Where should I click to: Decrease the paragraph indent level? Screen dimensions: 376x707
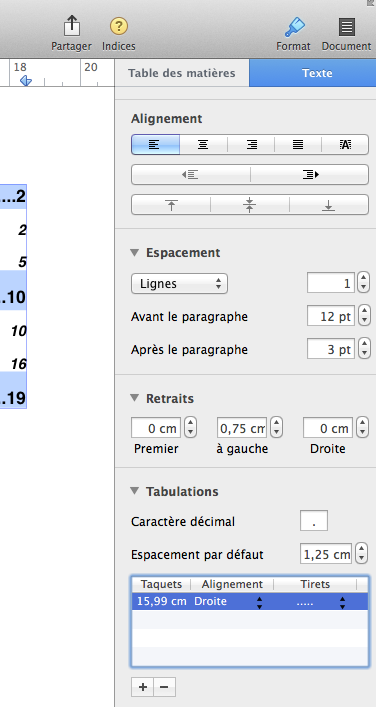191,174
